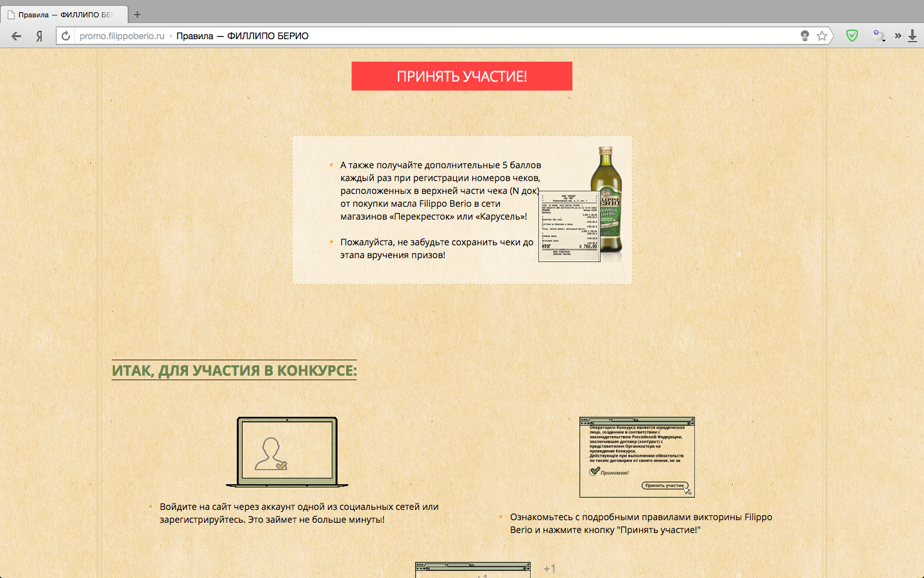This screenshot has width=924, height=578.
Task: Click the ИТАК, ДЛЯ УЧАСТИЯ В КОНКУРСЕ heading
Action: click(x=234, y=371)
